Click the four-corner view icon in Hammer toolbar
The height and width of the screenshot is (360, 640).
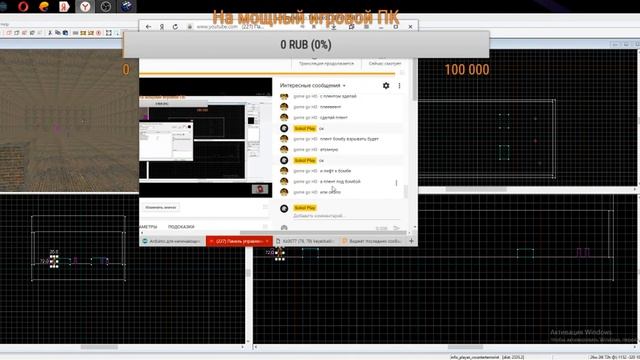click(109, 33)
